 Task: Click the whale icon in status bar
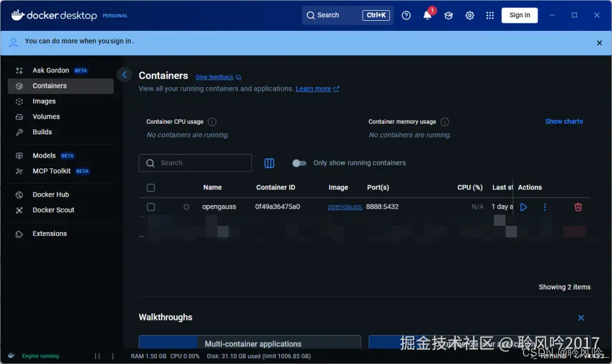(x=11, y=356)
